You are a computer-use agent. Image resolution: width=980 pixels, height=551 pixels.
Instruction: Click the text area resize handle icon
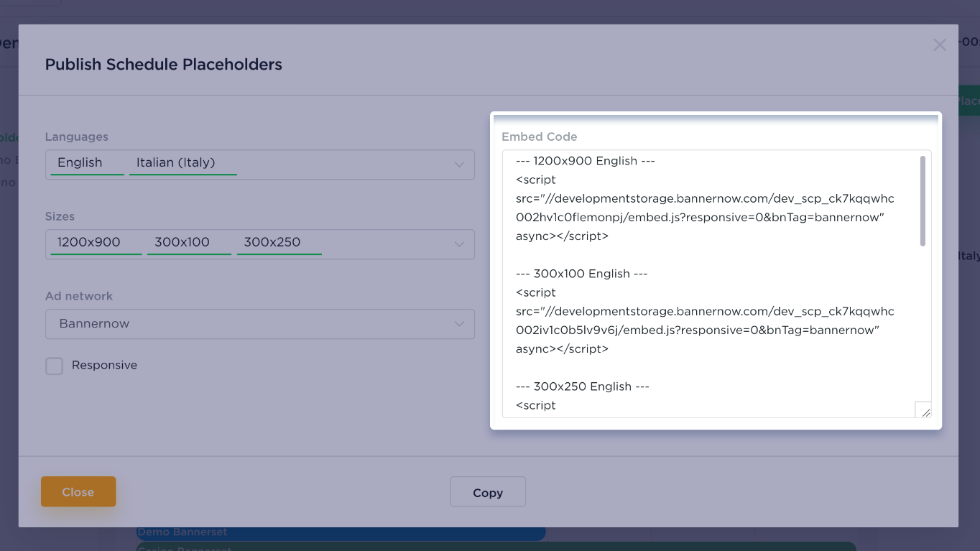click(x=924, y=410)
